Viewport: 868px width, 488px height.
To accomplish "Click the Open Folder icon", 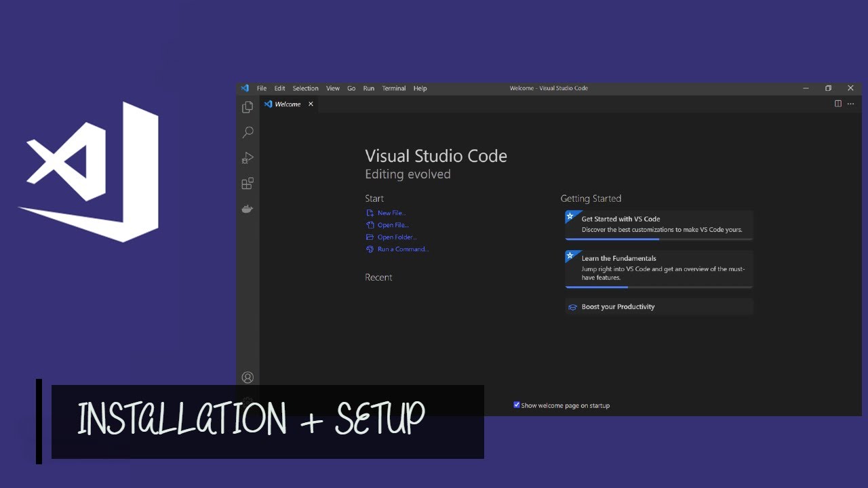I will [370, 237].
